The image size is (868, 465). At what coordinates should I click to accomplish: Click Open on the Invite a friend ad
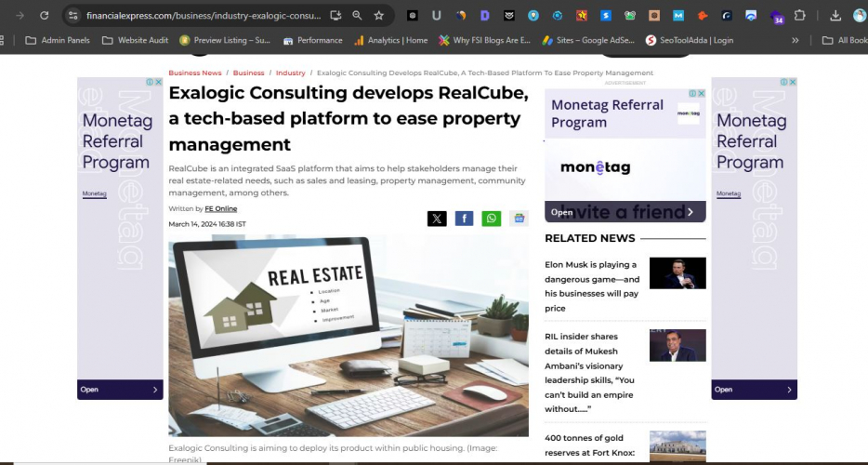click(625, 212)
